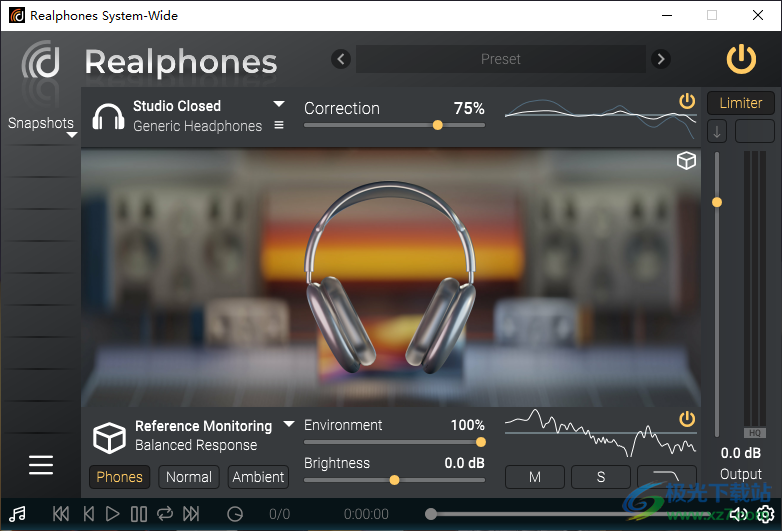Click the 75% Correction value

[469, 108]
